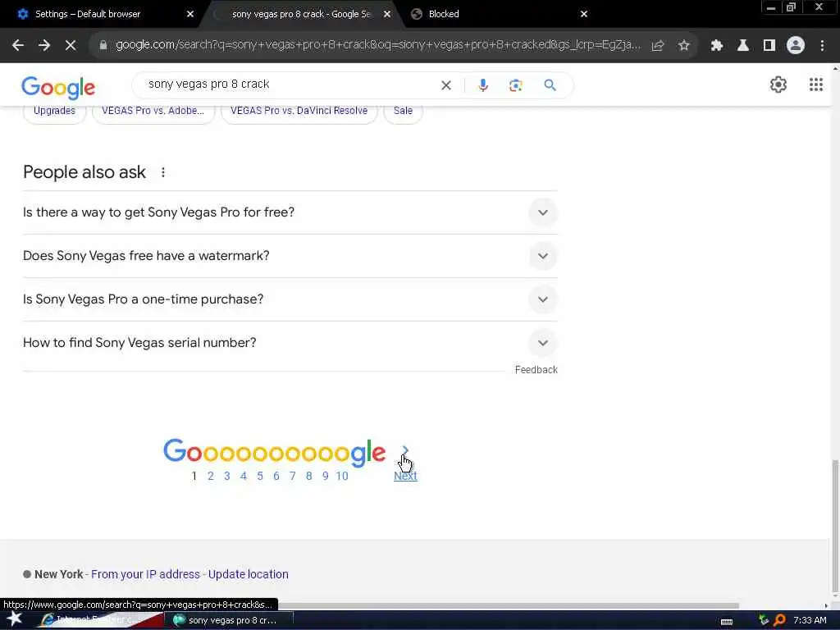Stop loading the page
Viewport: 840px width, 630px height.
[x=71, y=46]
